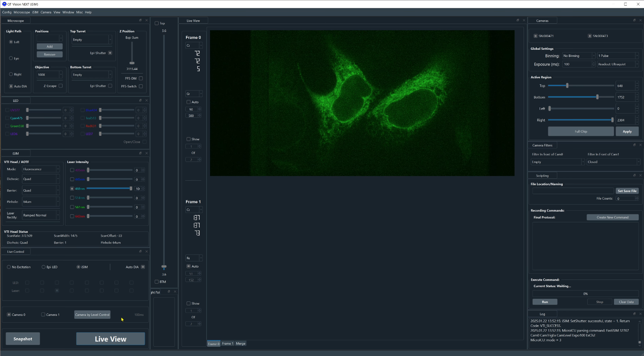
Task: Open the Microscope menu
Action: click(22, 12)
